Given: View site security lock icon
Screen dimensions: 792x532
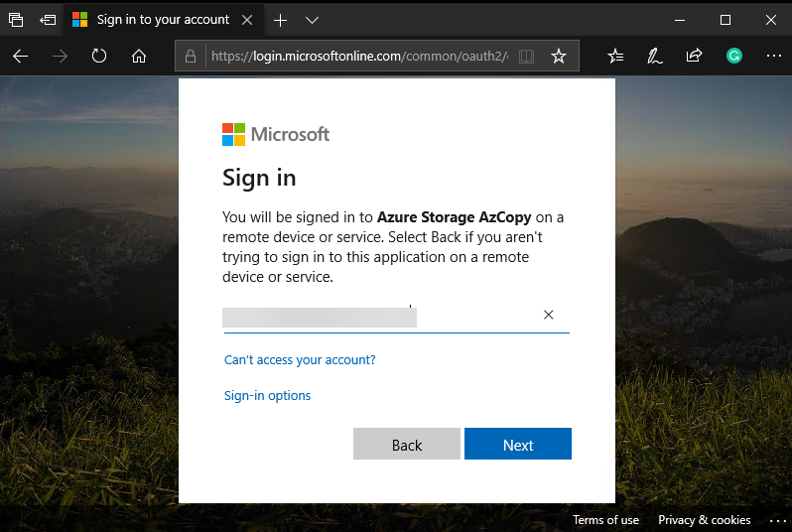Looking at the screenshot, I should tap(191, 57).
